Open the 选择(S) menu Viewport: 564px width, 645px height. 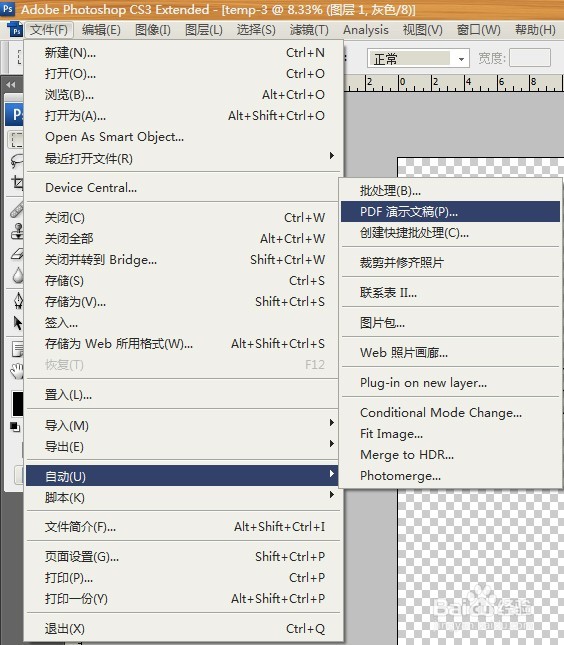click(256, 30)
